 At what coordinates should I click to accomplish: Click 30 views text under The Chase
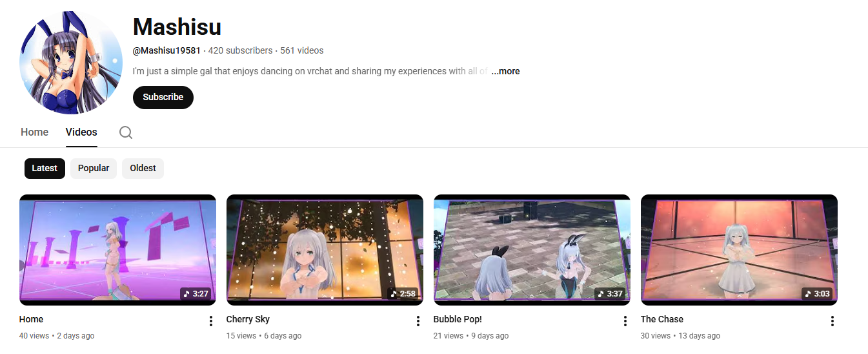[x=656, y=336]
